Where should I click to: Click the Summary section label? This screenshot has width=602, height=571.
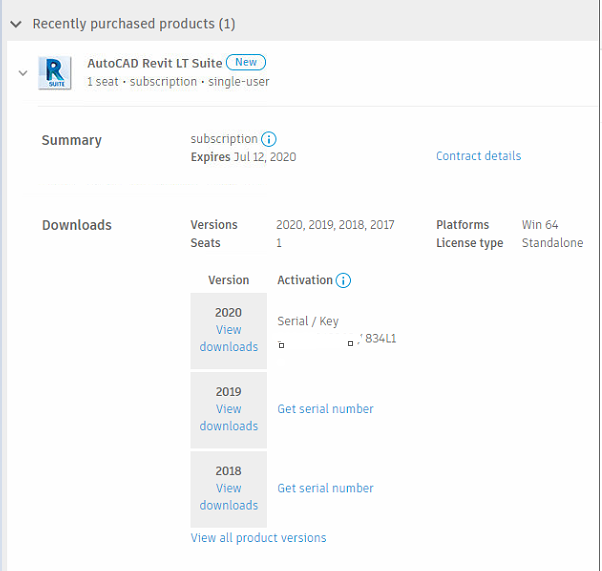[71, 141]
